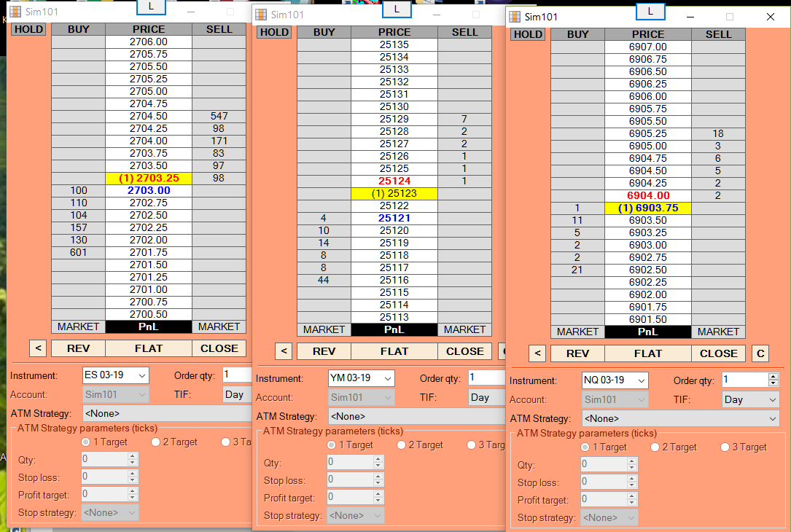Select 2 Target radio in NQ window
Viewport: 791px width, 532px height.
pyautogui.click(x=655, y=447)
